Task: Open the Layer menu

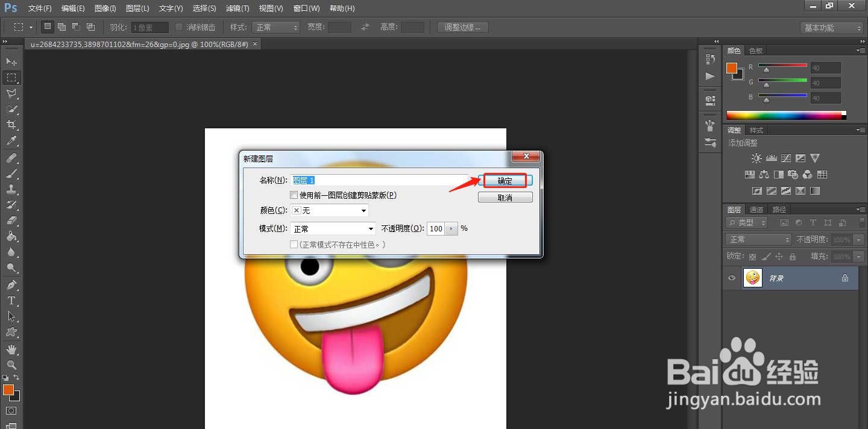Action: click(137, 8)
